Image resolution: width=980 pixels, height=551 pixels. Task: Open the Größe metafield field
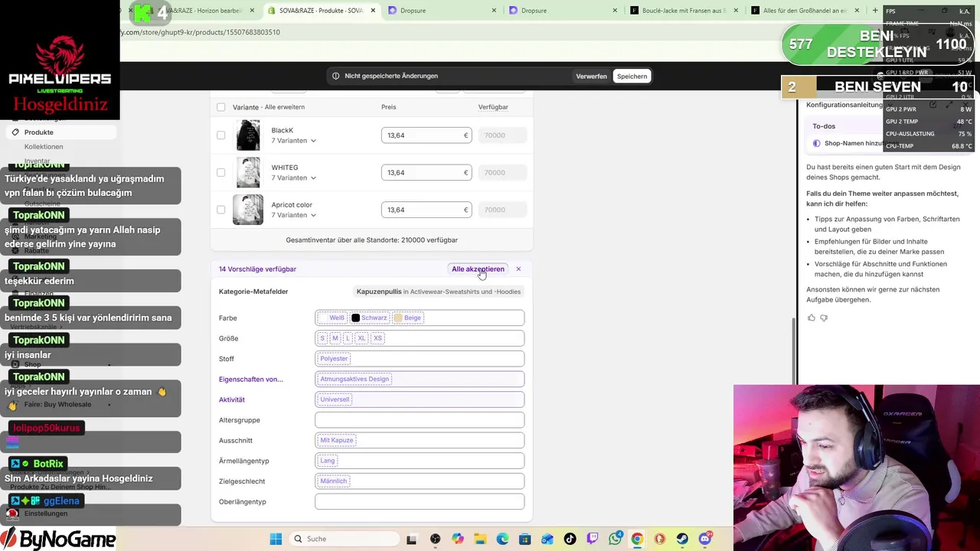coord(420,337)
